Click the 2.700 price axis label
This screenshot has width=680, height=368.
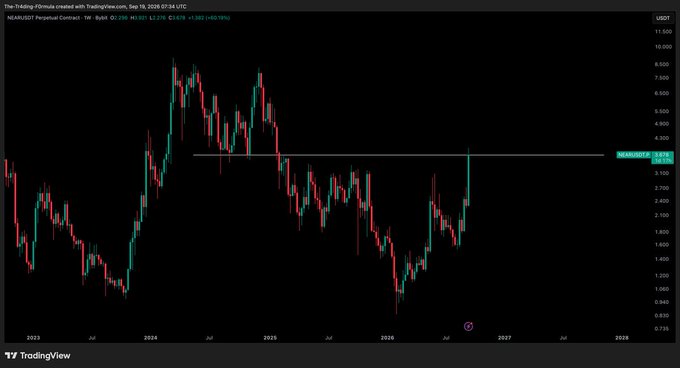(662, 188)
